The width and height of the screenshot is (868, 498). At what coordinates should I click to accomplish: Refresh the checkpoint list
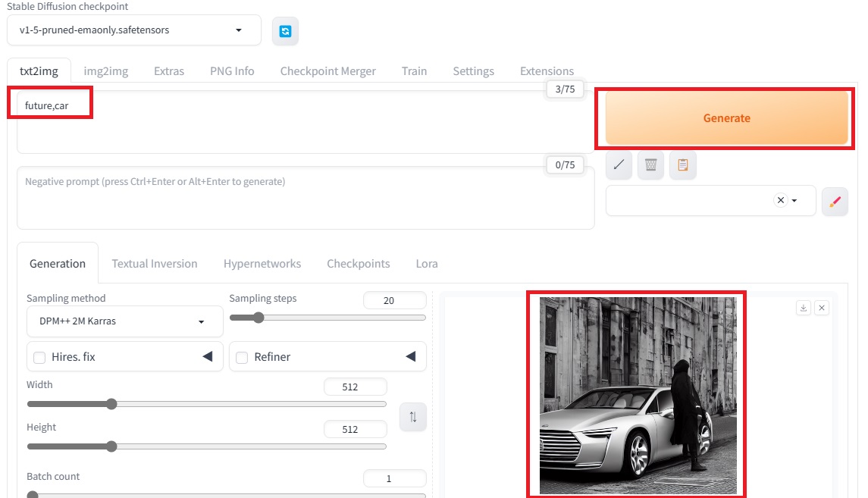tap(286, 30)
